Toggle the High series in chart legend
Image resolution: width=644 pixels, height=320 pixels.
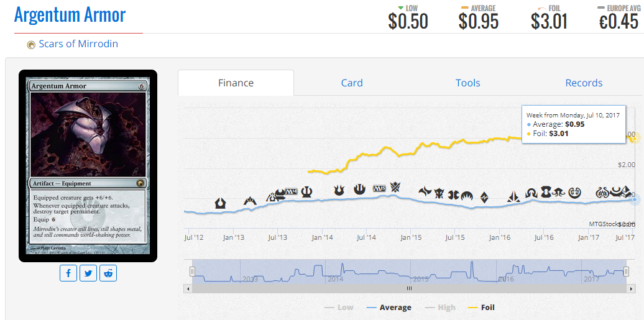click(440, 308)
